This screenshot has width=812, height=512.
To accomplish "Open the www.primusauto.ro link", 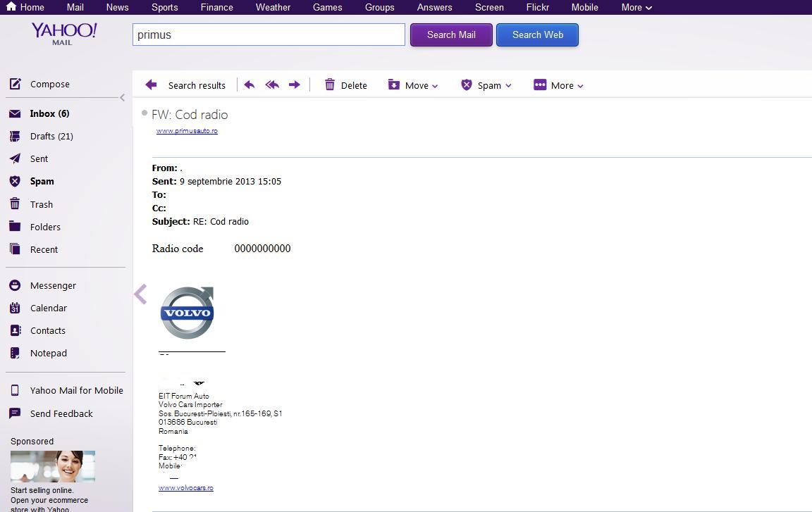I will pyautogui.click(x=187, y=131).
